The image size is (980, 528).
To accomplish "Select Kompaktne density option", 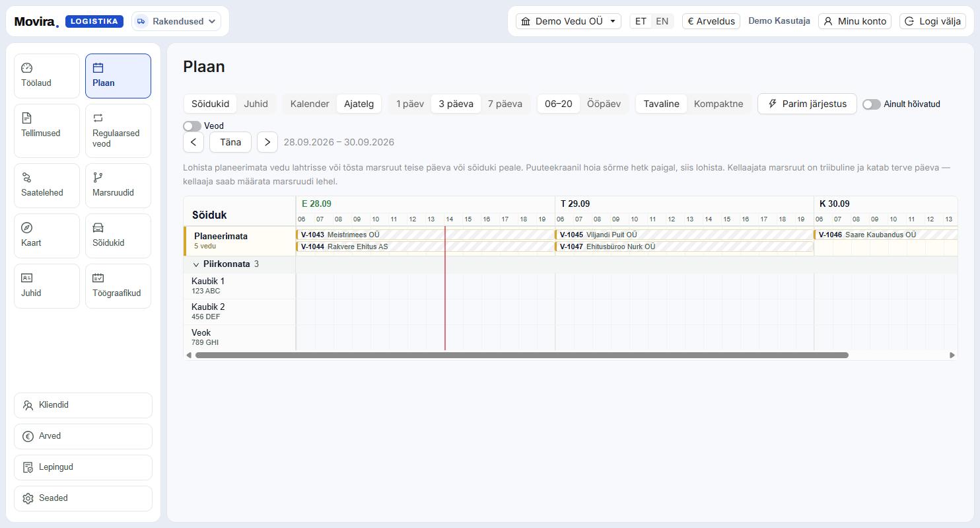I will (718, 104).
